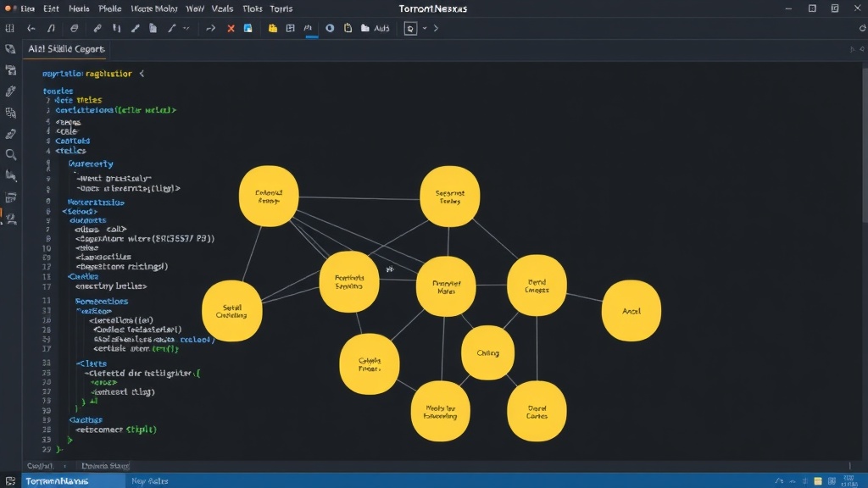The width and height of the screenshot is (868, 488).
Task: Click the yellow square status bar icon
Action: (x=818, y=481)
